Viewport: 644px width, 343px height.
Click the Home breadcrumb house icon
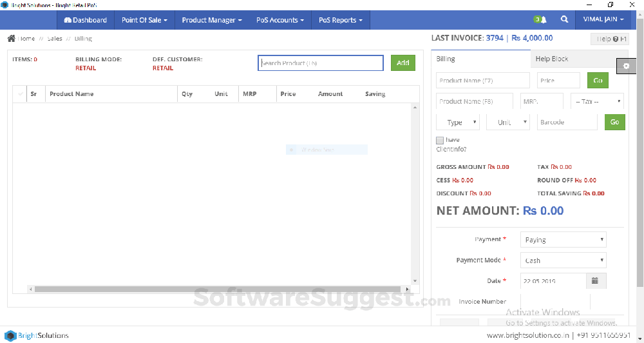(x=11, y=38)
